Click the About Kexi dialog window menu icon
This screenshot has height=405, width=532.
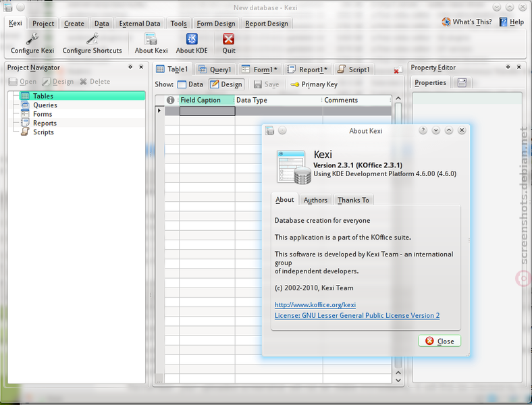coord(270,130)
